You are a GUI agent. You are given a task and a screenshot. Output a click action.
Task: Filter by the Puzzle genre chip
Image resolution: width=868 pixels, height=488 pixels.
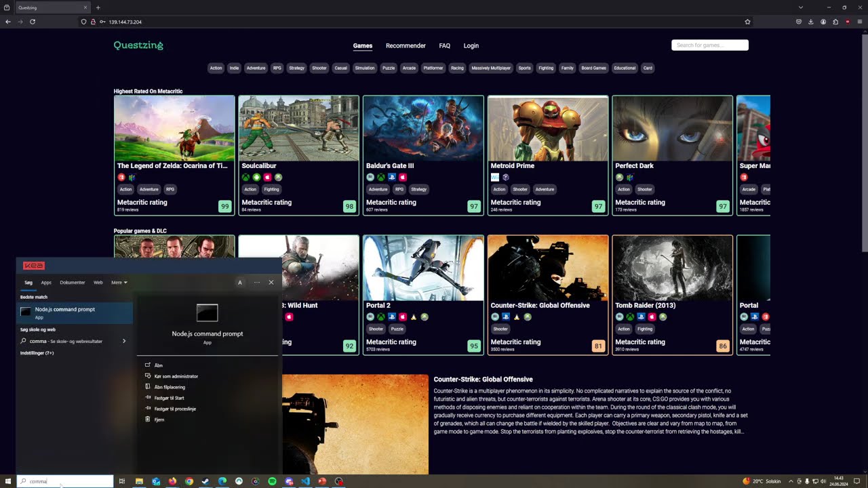[389, 68]
